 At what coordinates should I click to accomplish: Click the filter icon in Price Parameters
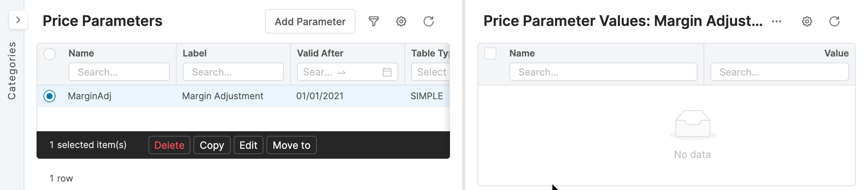374,21
